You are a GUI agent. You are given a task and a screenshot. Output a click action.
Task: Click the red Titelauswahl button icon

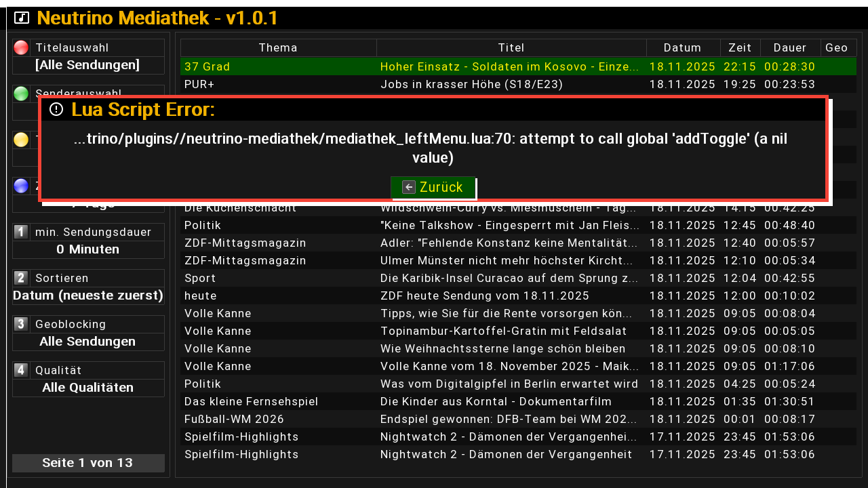21,47
